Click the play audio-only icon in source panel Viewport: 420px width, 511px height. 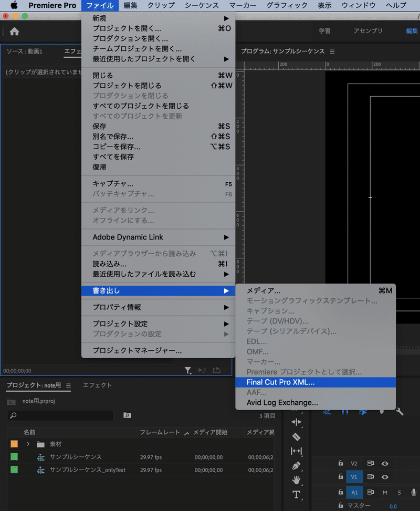pyautogui.click(x=202, y=370)
